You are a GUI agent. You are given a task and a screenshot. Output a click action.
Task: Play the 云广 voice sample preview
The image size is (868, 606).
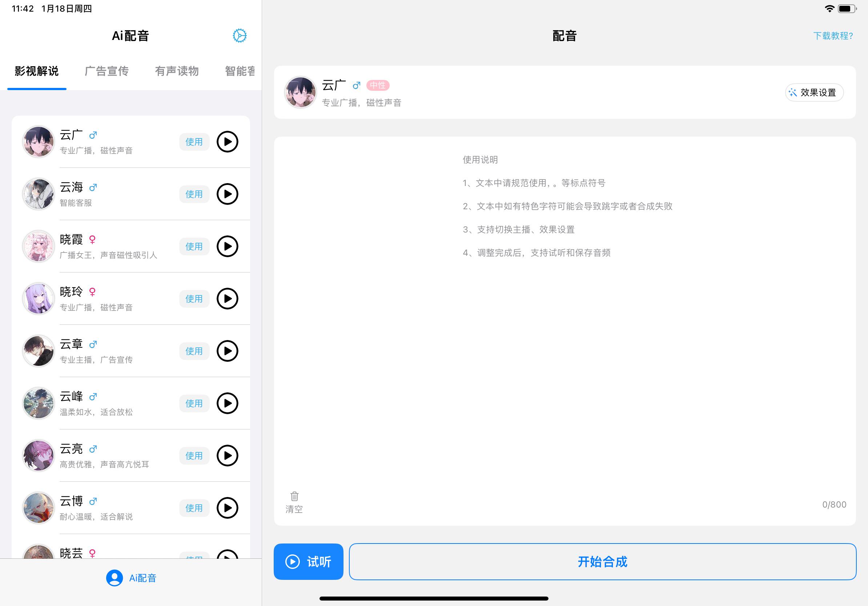click(227, 142)
